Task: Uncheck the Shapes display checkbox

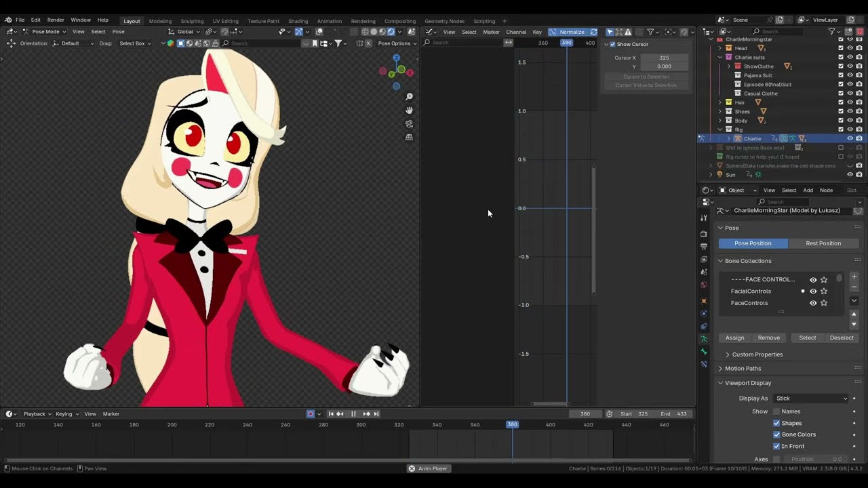Action: click(776, 423)
